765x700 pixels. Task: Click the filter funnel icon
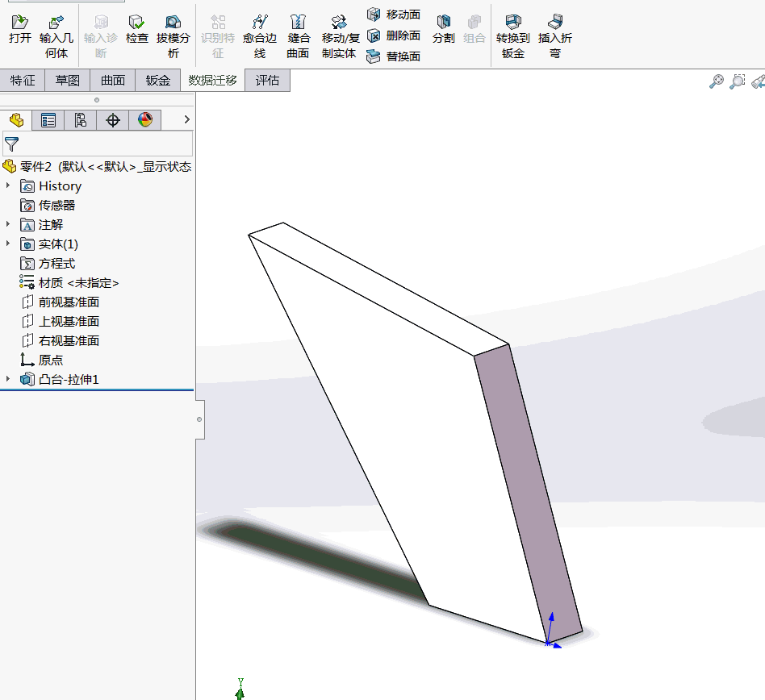12,144
